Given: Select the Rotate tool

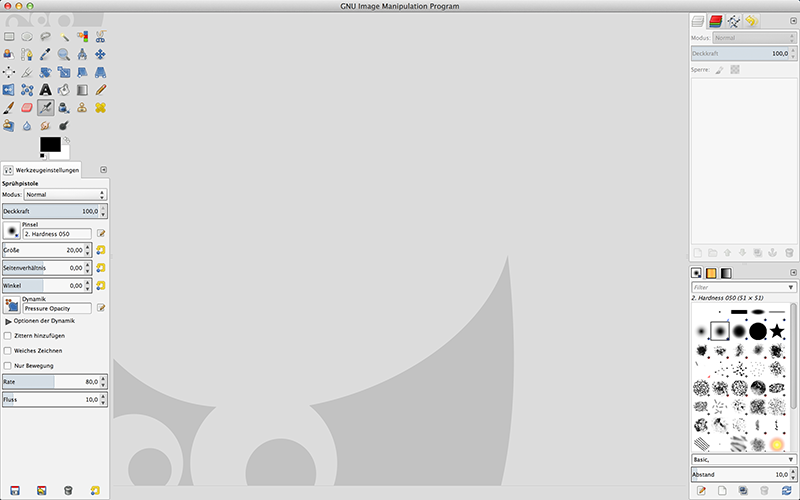Looking at the screenshot, I should pos(45,72).
